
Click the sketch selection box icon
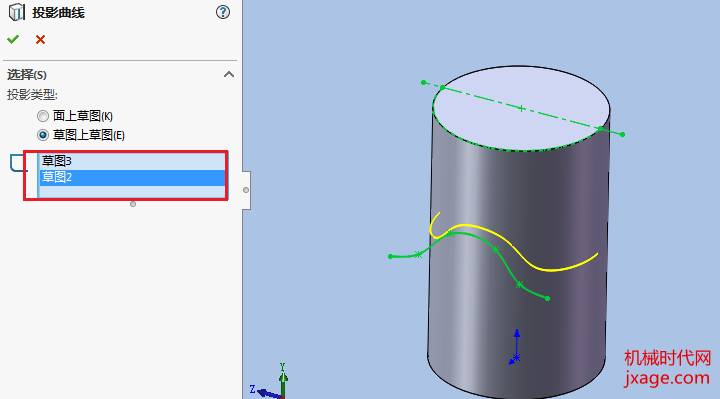18,163
